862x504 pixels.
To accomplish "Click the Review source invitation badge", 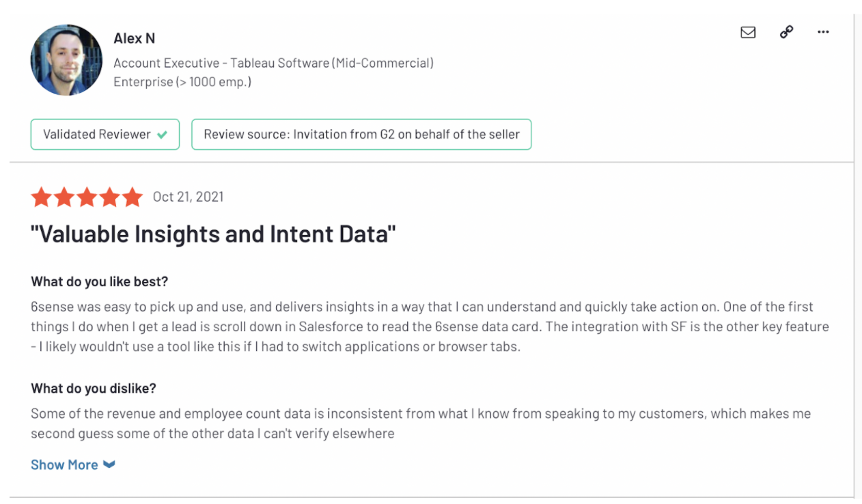I will point(361,135).
